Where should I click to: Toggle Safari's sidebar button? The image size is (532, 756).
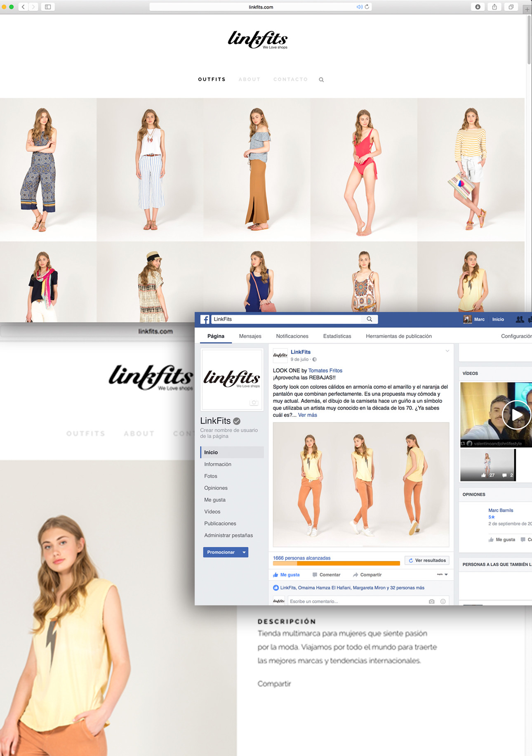click(x=48, y=7)
